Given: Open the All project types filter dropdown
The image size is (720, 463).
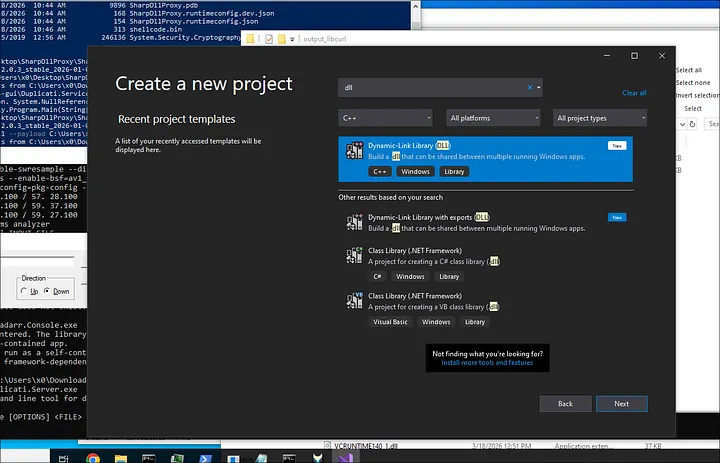Looking at the screenshot, I should (600, 118).
